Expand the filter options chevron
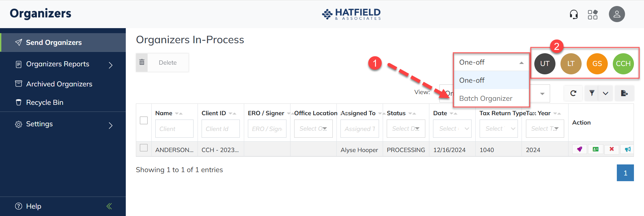Viewport: 644px width, 216px height. point(605,93)
